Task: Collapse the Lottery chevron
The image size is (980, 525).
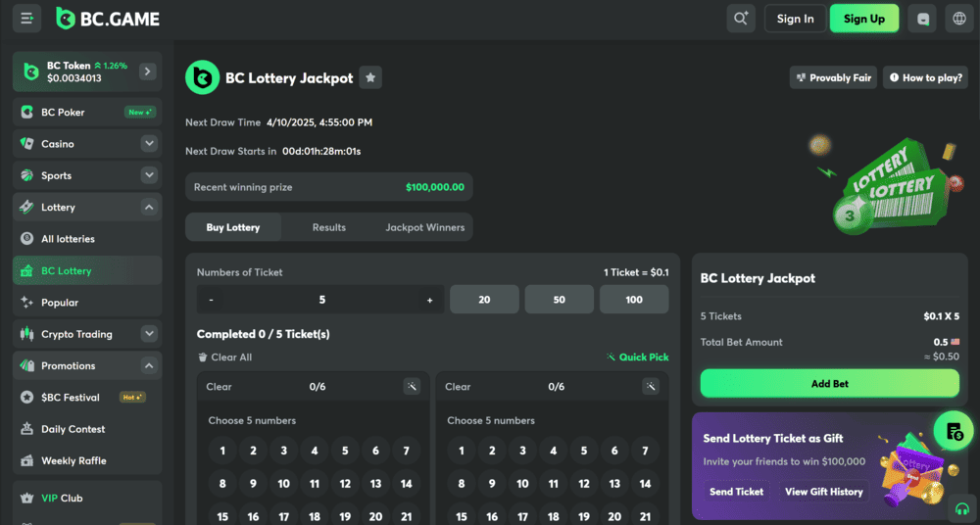Action: coord(149,207)
